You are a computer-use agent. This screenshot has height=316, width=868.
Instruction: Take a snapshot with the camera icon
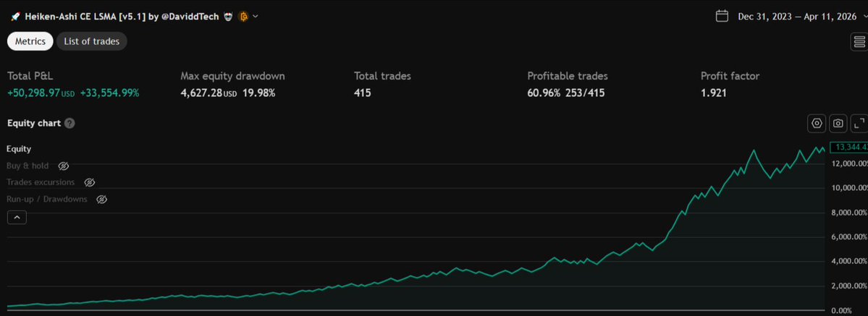pos(838,124)
